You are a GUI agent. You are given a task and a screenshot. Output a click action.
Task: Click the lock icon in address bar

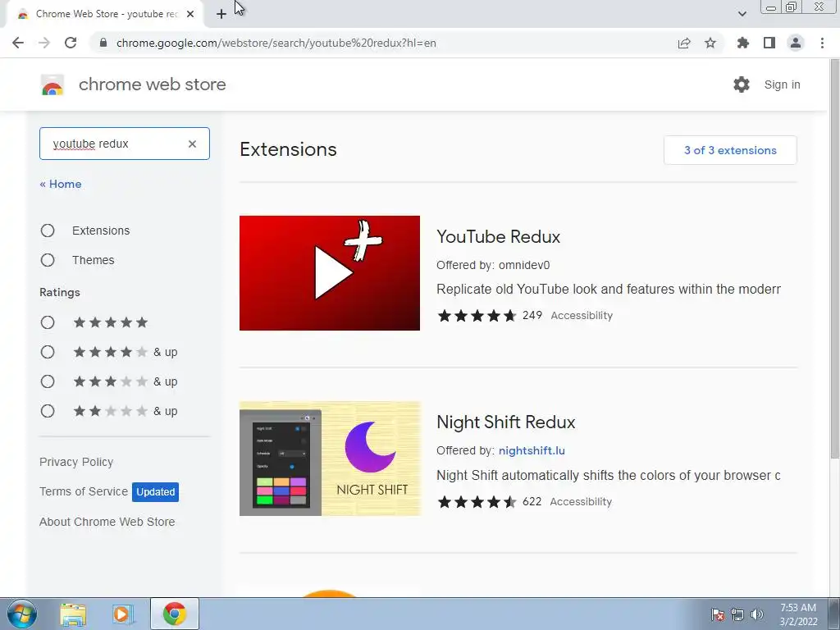click(103, 43)
